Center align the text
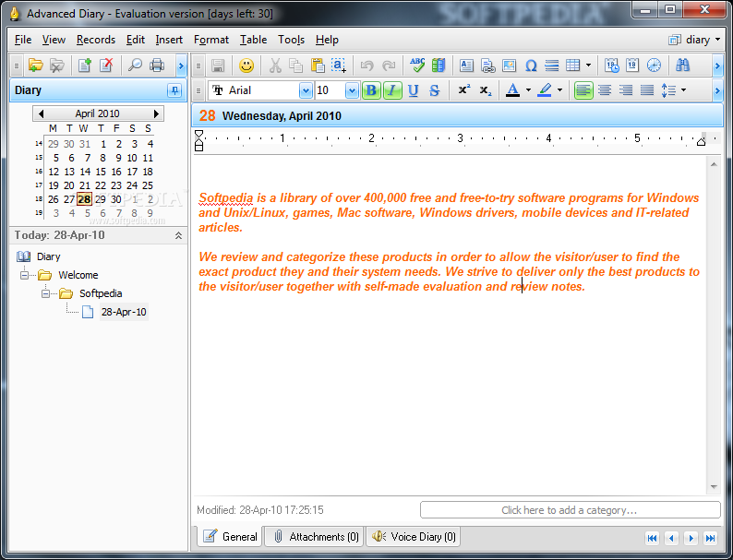 point(605,90)
